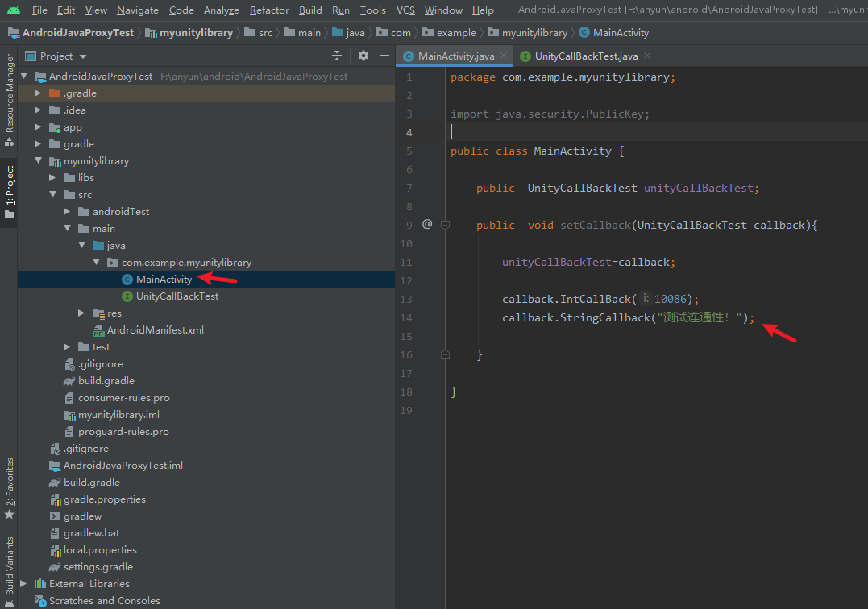
Task: Select local.properties file
Action: (100, 550)
